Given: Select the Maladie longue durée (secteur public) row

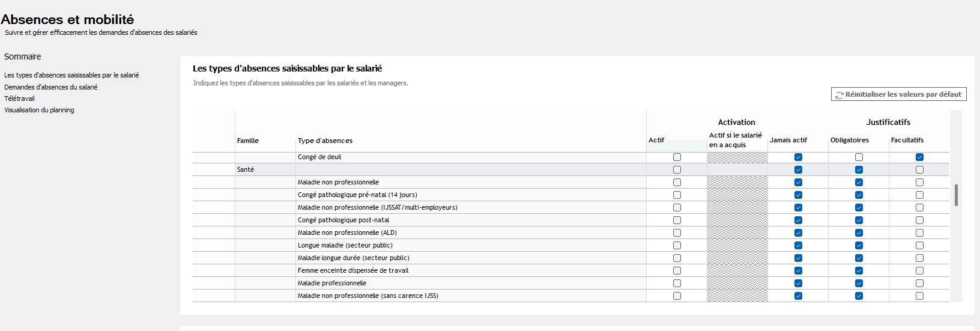Looking at the screenshot, I should tap(354, 258).
